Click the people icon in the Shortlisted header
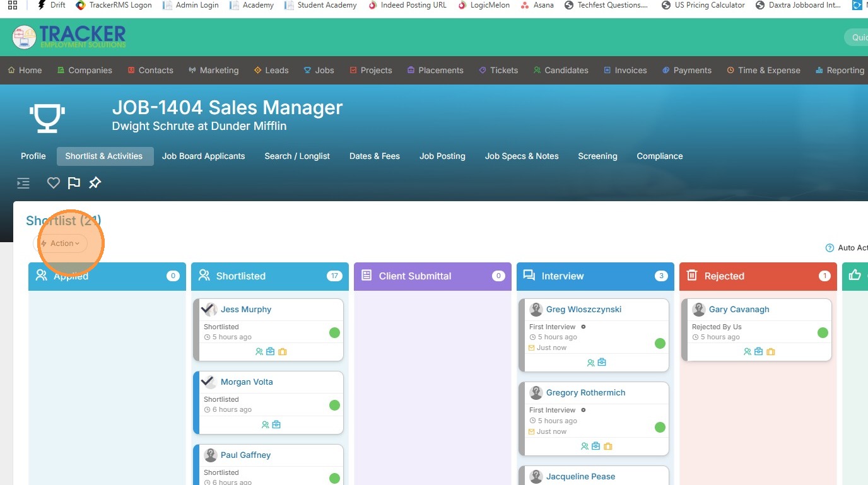 [x=204, y=276]
